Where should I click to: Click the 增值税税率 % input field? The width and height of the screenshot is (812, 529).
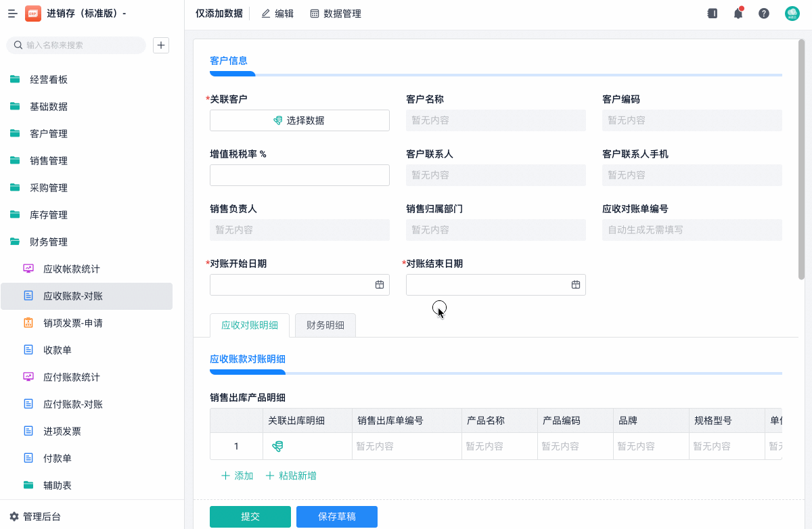coord(300,175)
